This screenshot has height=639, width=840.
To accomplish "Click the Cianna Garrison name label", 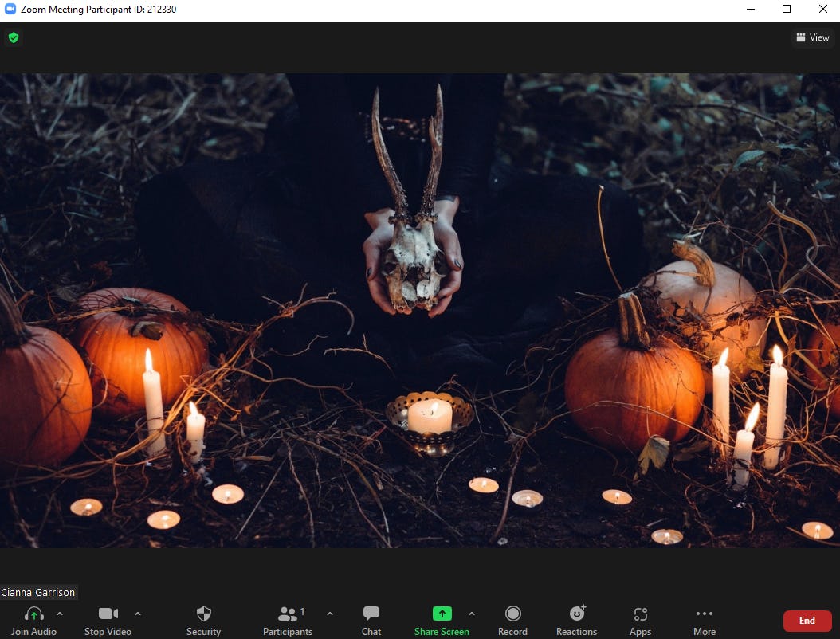I will (x=37, y=592).
